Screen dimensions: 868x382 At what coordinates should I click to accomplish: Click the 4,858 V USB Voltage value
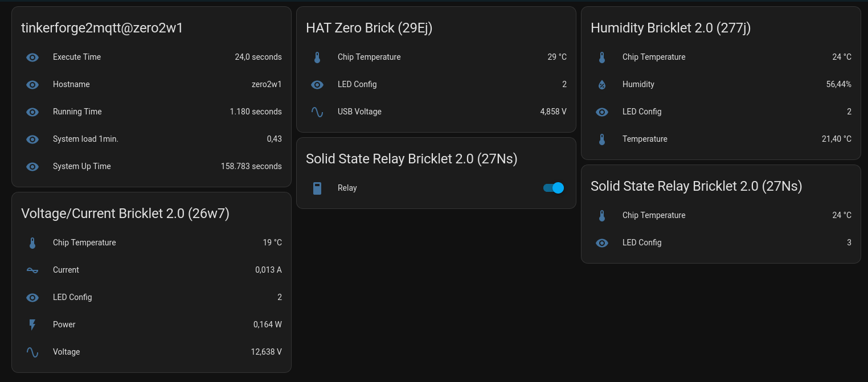click(x=553, y=112)
